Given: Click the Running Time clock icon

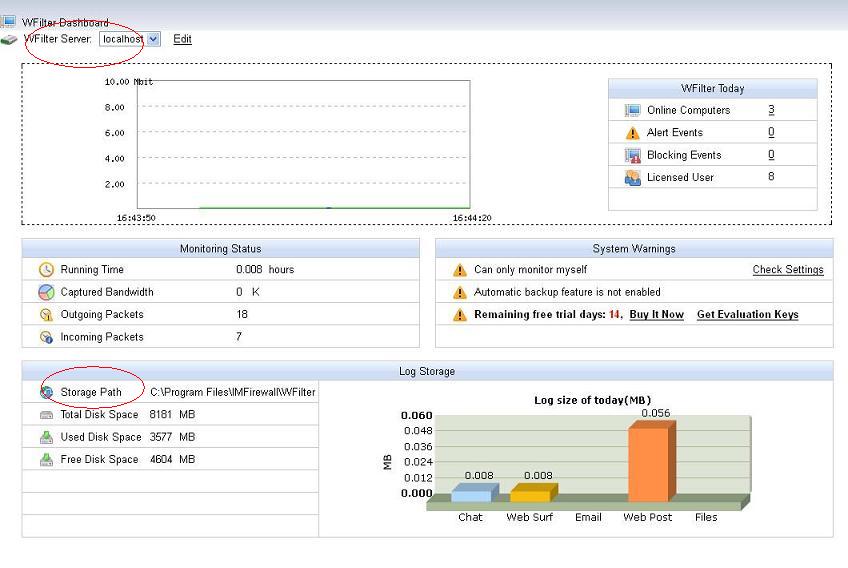Looking at the screenshot, I should click(47, 269).
